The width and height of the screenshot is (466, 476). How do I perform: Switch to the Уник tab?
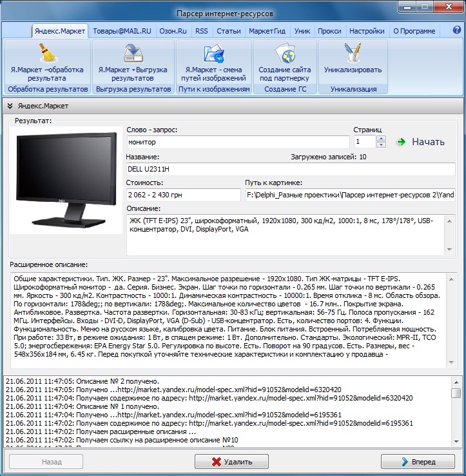click(302, 31)
